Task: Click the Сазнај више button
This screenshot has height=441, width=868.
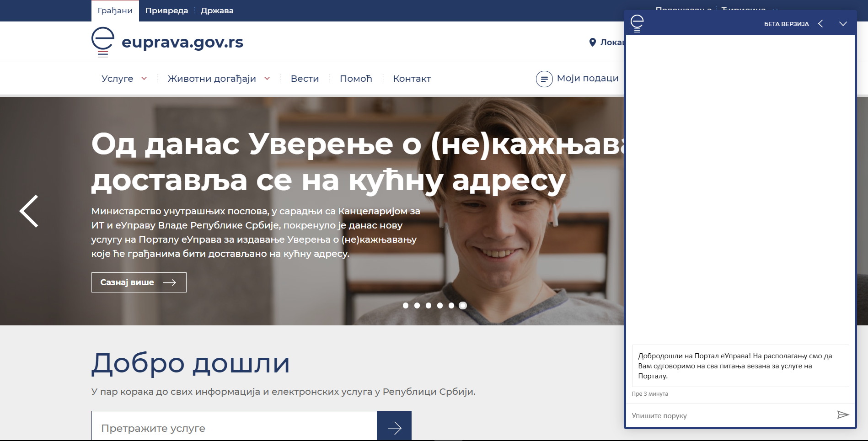Action: pyautogui.click(x=139, y=282)
